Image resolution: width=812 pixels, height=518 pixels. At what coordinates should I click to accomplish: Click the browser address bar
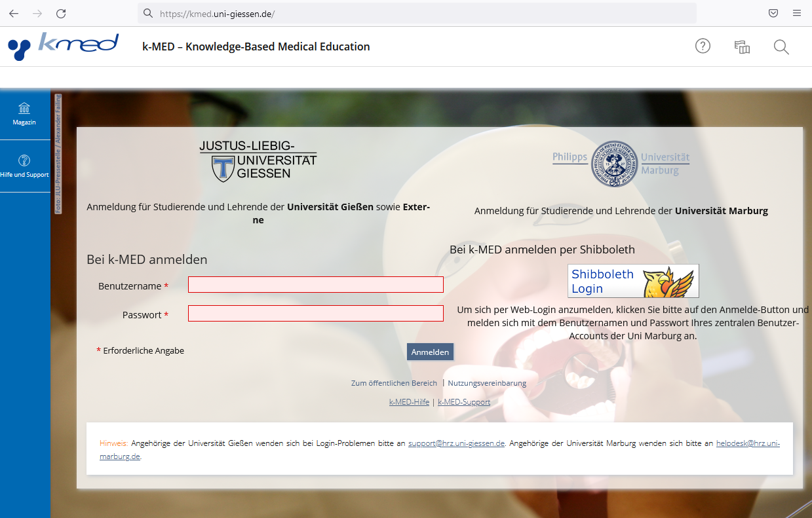click(x=419, y=13)
